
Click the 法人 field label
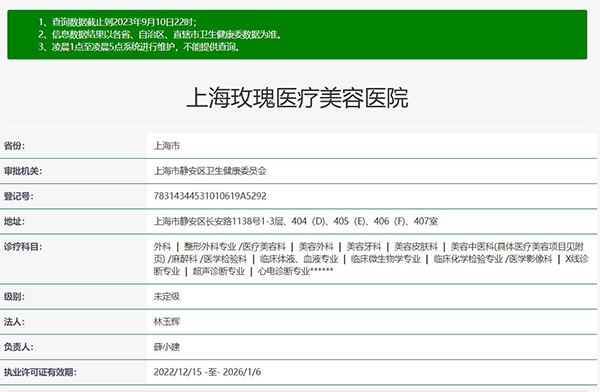click(x=14, y=322)
